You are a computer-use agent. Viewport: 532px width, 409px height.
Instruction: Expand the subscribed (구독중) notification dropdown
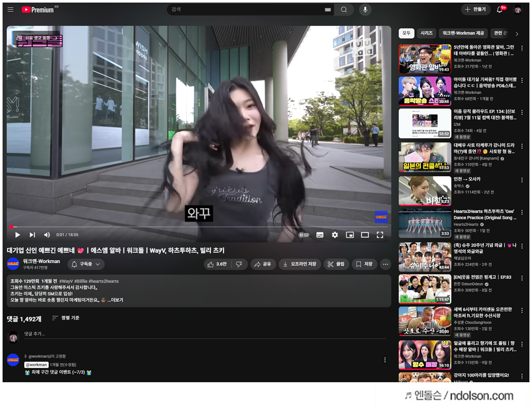click(86, 264)
